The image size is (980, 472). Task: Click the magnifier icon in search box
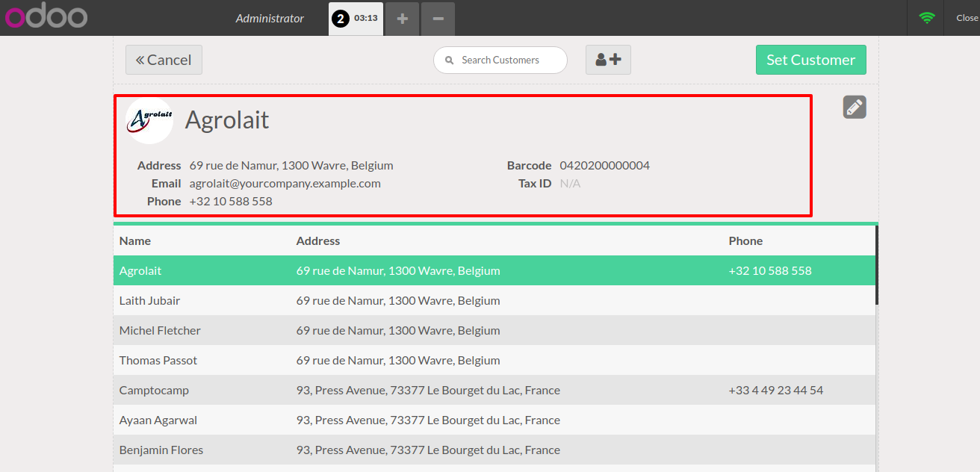click(x=449, y=60)
